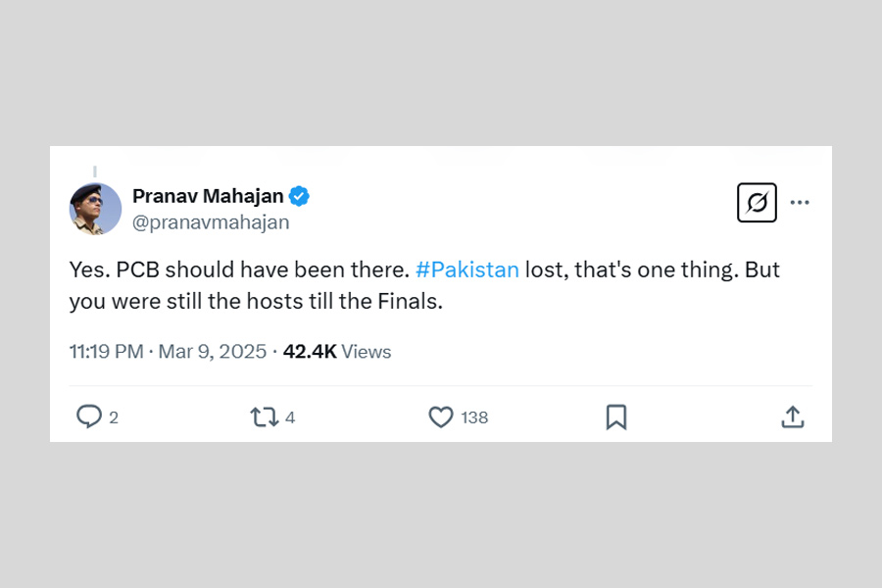Click the repost count 4

tap(290, 417)
